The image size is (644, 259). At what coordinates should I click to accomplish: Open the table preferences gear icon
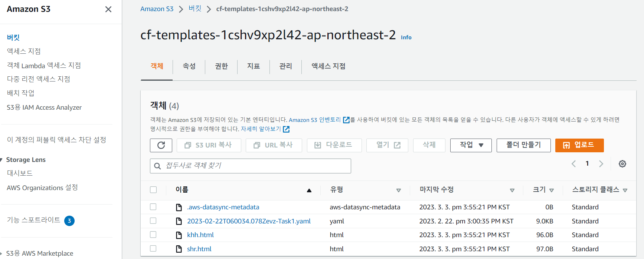622,164
